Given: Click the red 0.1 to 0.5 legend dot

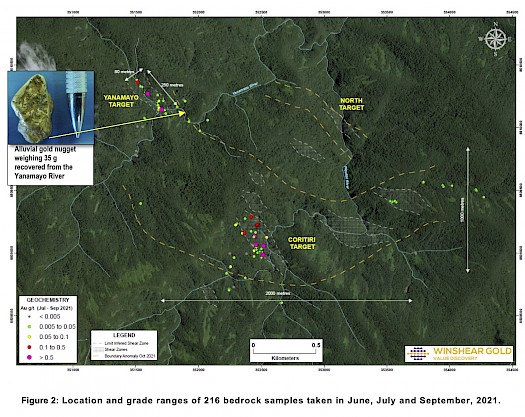Looking at the screenshot, I should [29, 347].
